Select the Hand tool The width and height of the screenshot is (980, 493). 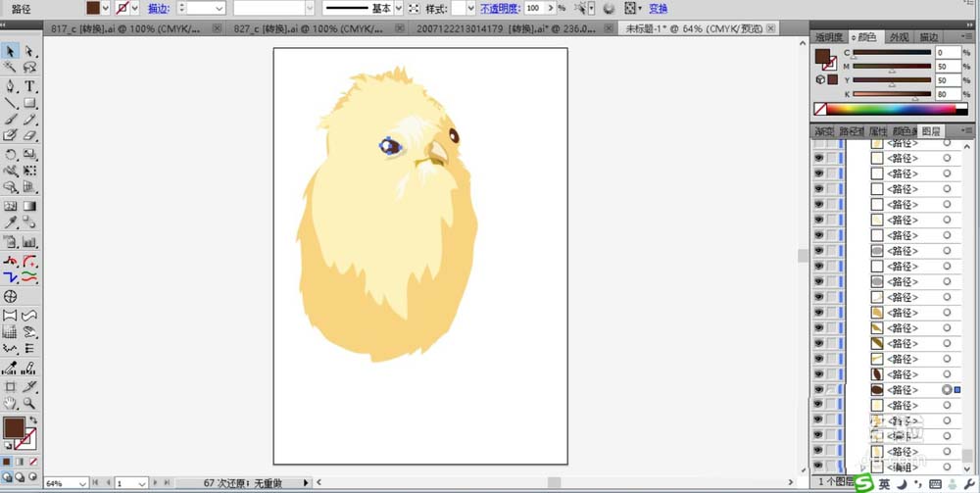11,403
